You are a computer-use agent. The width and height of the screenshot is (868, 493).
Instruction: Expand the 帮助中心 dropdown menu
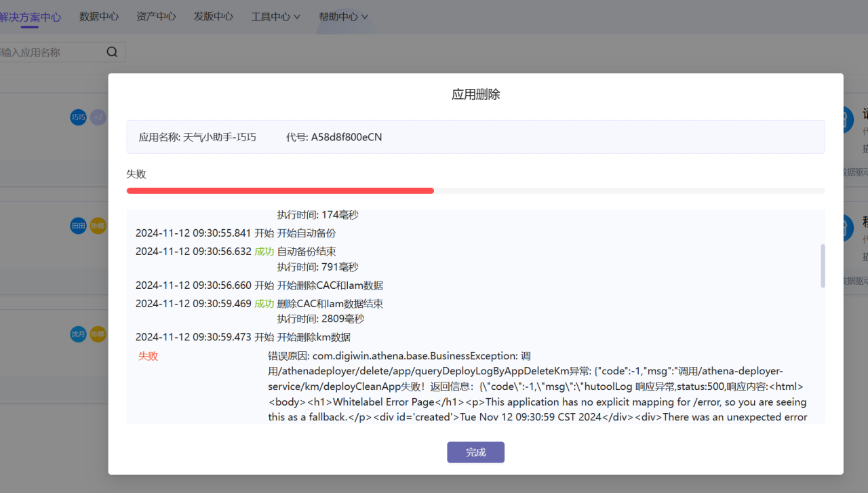(x=344, y=17)
